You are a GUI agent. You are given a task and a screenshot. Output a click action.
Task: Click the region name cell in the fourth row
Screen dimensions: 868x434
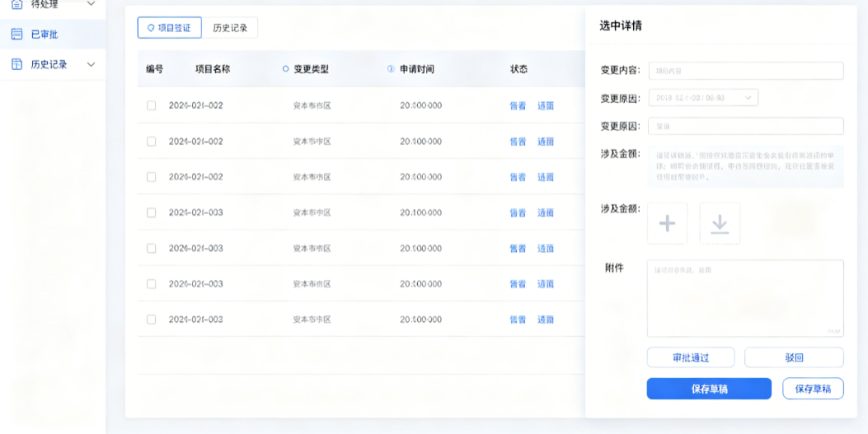click(x=312, y=212)
